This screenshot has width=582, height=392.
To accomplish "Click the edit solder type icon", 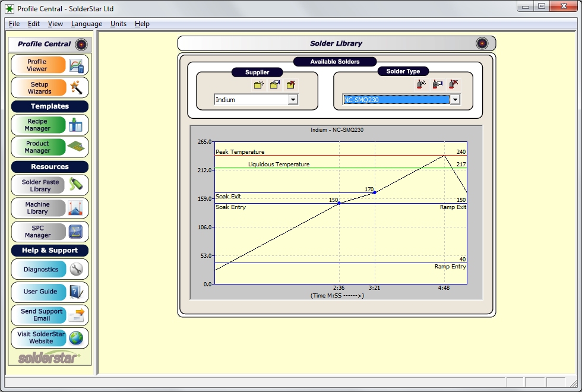I will [x=437, y=84].
